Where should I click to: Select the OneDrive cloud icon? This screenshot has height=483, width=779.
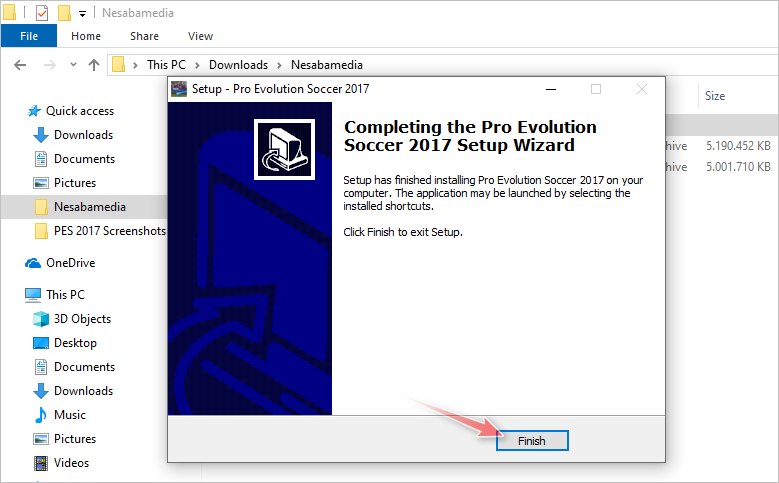(33, 263)
